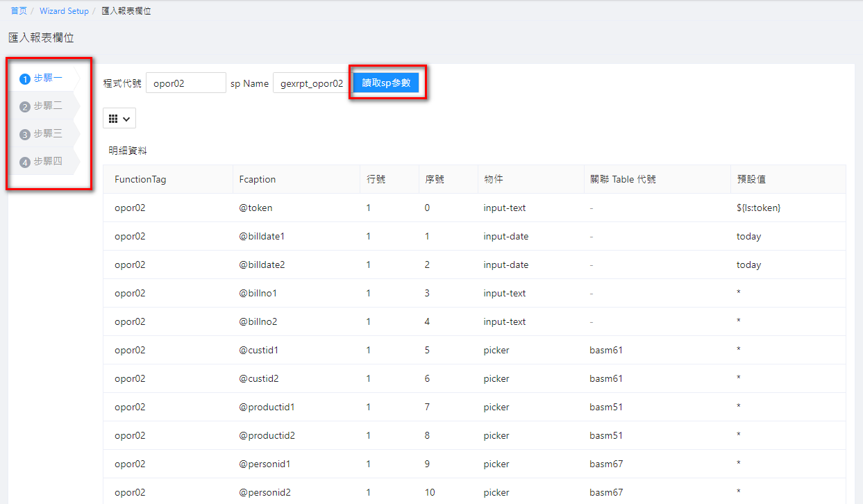The image size is (863, 504).
Task: Click the @custid1 row's basm61 cell
Action: pos(605,350)
